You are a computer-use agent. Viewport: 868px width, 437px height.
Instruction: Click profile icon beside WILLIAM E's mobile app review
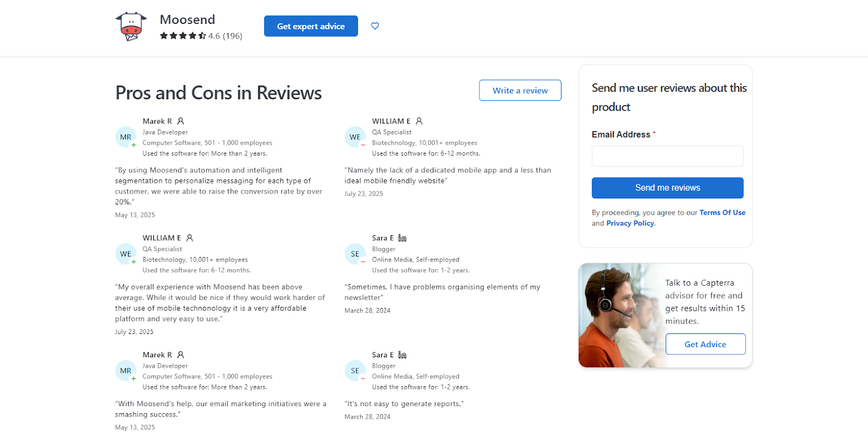pos(419,121)
